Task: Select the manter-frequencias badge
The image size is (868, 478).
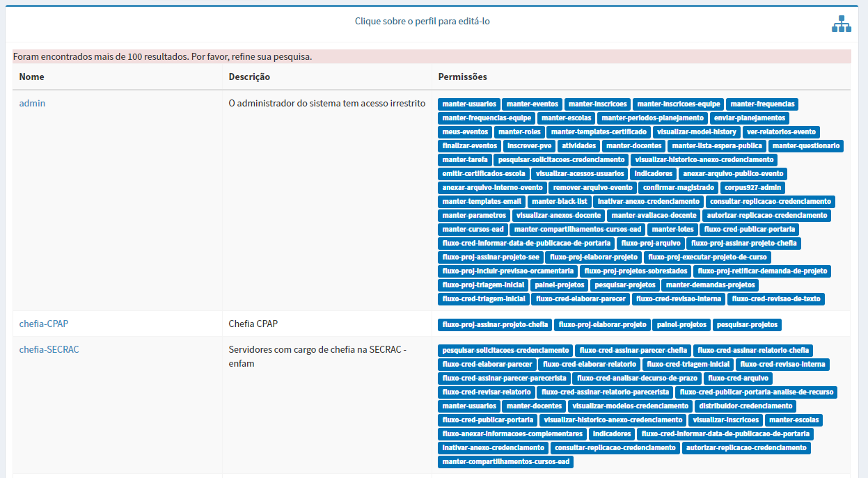Action: point(762,104)
